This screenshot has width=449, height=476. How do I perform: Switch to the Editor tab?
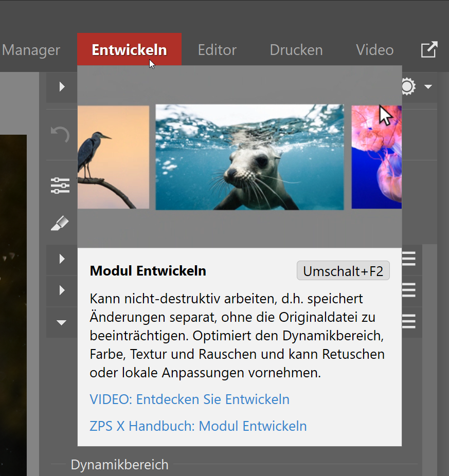(217, 49)
